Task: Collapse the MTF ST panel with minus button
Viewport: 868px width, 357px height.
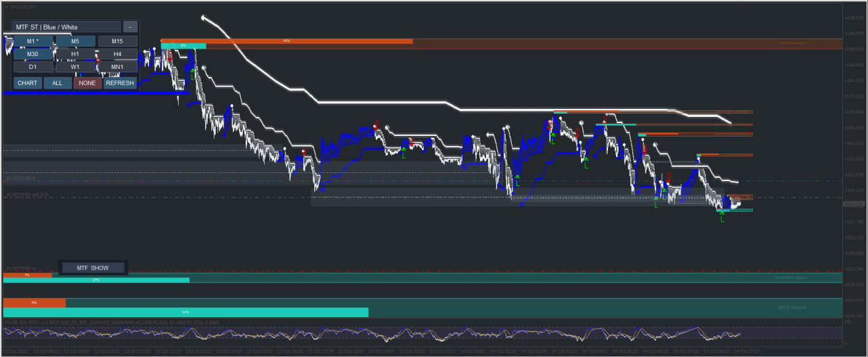Action: click(130, 27)
